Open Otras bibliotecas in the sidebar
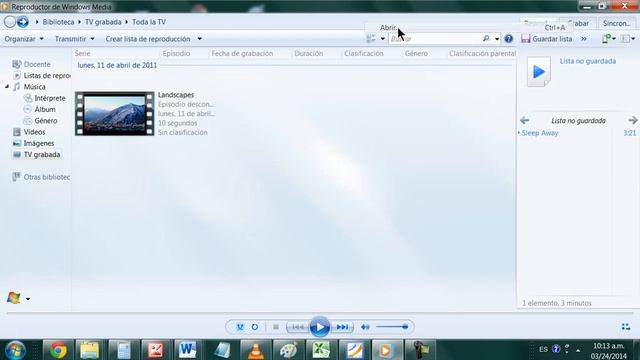640x360 pixels. point(47,177)
